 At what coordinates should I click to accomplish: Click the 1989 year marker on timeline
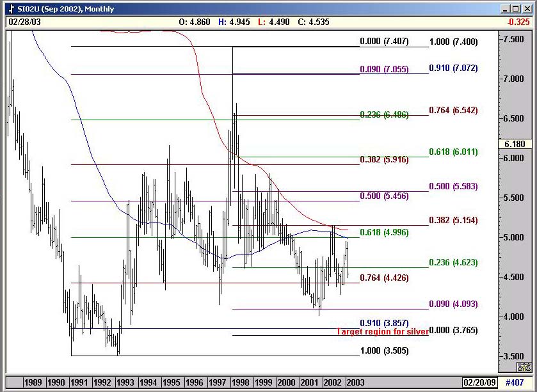(33, 382)
